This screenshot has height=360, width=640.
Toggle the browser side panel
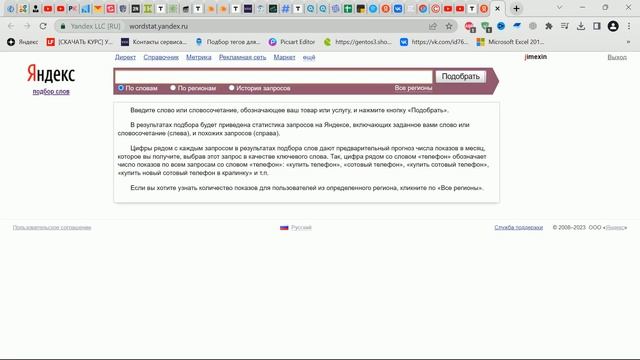[597, 26]
